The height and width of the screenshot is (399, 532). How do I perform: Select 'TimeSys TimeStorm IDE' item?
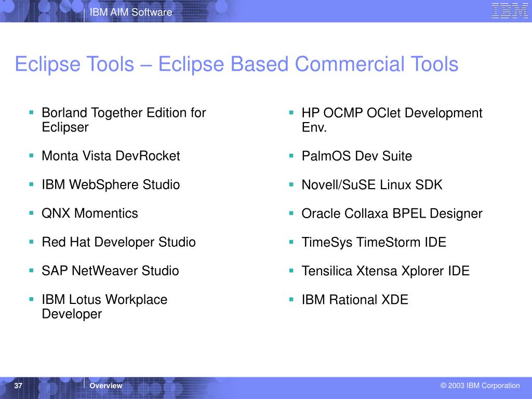[374, 242]
